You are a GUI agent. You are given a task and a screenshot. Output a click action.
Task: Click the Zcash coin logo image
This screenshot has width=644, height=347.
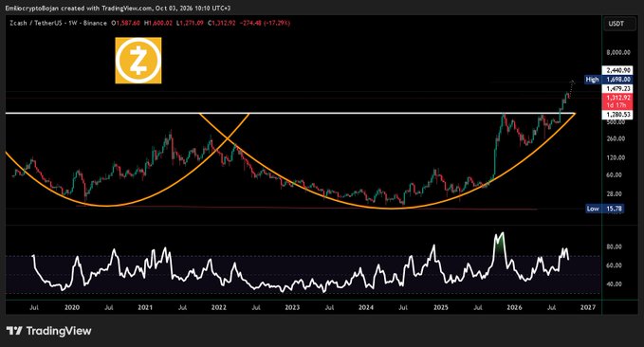coord(138,61)
